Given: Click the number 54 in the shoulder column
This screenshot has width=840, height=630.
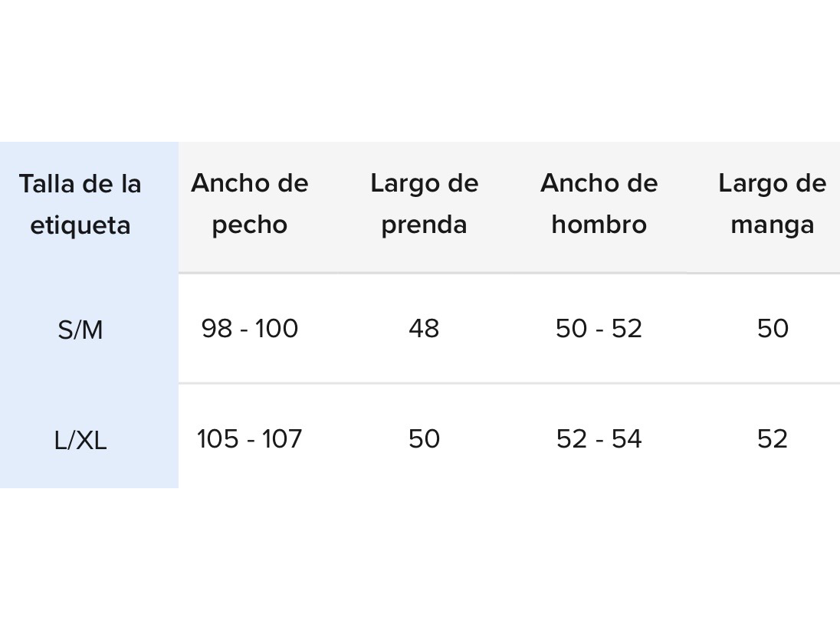Looking at the screenshot, I should pos(626,439).
